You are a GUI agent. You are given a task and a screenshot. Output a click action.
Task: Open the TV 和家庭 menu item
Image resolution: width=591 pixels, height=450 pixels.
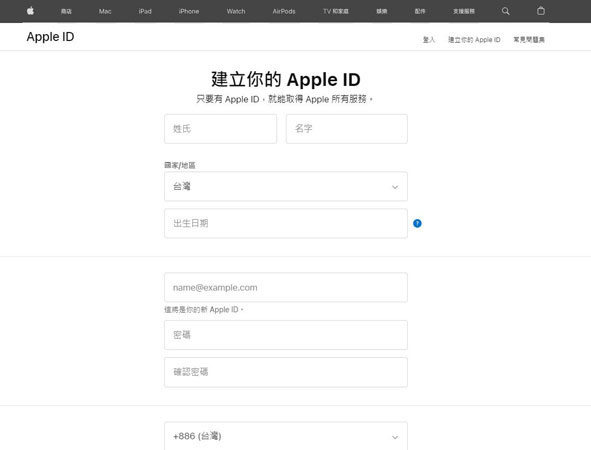335,11
